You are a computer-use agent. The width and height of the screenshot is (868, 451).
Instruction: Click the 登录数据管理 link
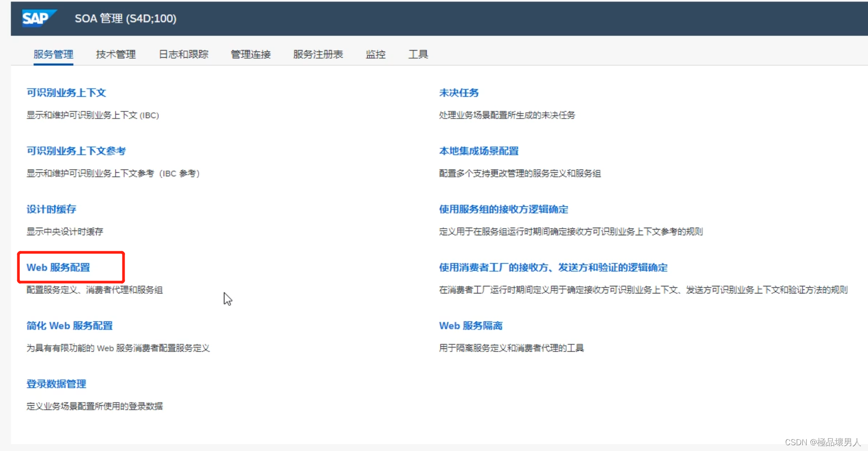(56, 384)
